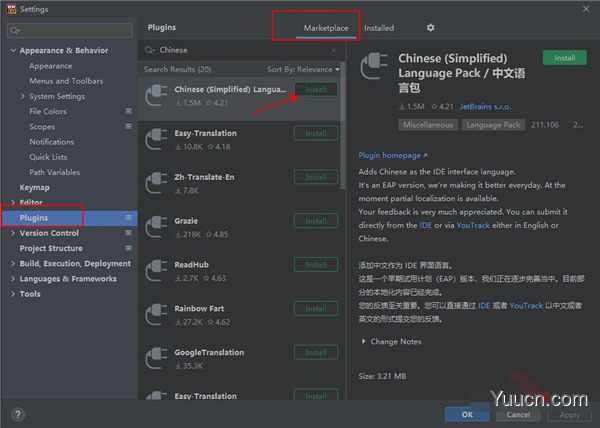
Task: Click the Language Pack tag
Action: [x=493, y=125]
